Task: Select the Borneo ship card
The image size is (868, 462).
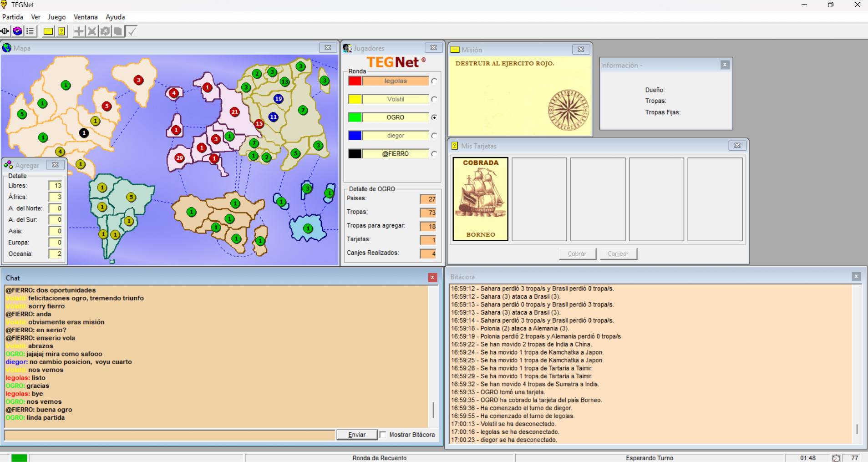Action: [x=480, y=199]
